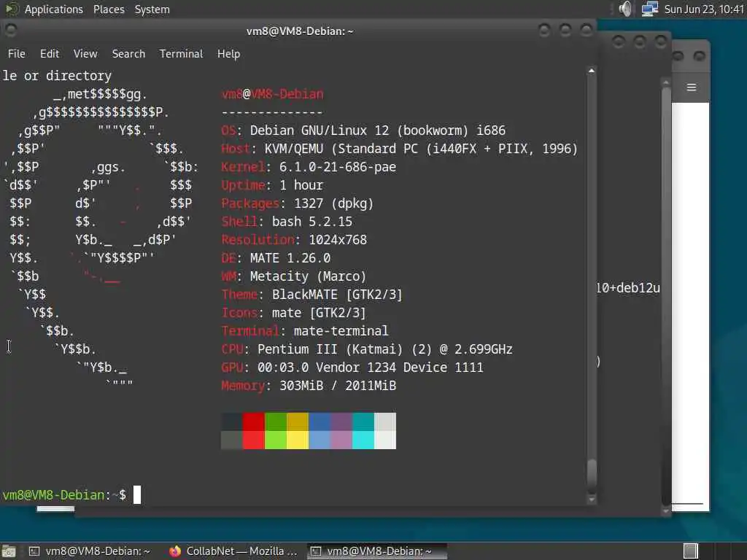
Task: Click the red vm8@VM8-Debian neofetch header
Action: tap(272, 94)
